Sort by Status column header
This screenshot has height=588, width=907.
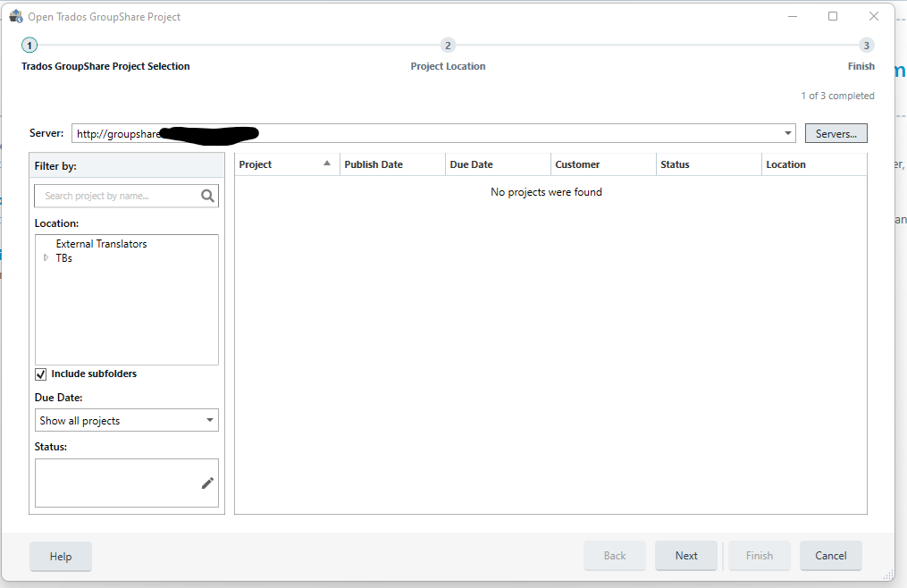point(710,164)
